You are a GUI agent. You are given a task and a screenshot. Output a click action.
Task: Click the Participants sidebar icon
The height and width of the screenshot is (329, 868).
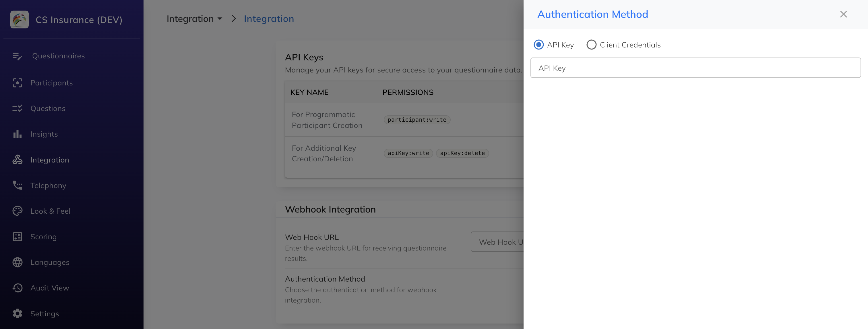pos(17,83)
